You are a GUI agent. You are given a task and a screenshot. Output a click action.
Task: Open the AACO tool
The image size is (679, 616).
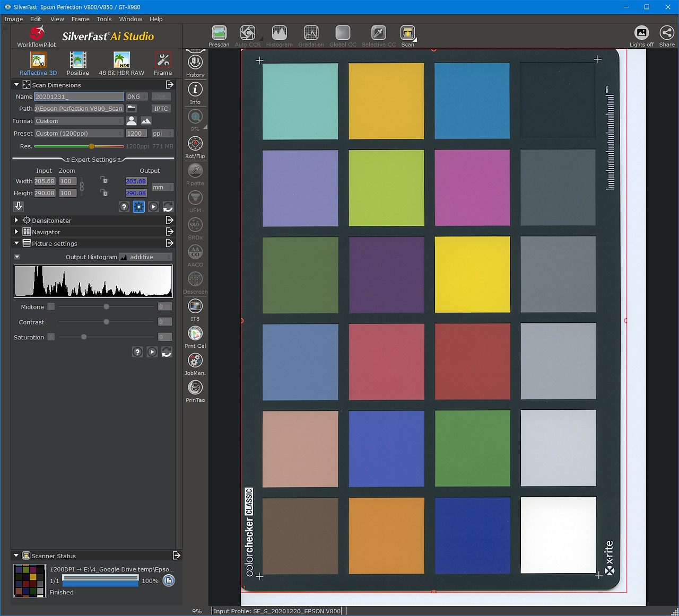(x=195, y=252)
